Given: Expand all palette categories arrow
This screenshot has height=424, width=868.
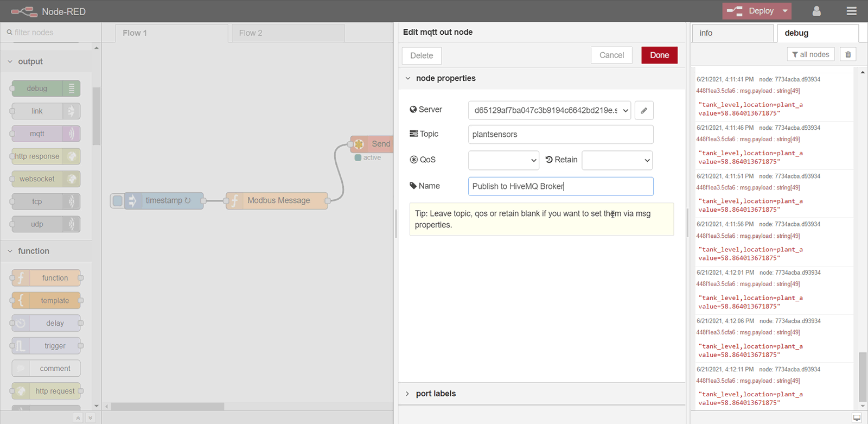Looking at the screenshot, I should point(90,417).
